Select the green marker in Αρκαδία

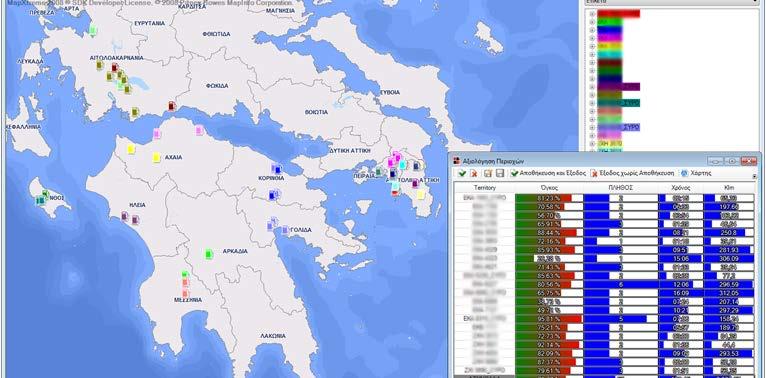click(209, 254)
